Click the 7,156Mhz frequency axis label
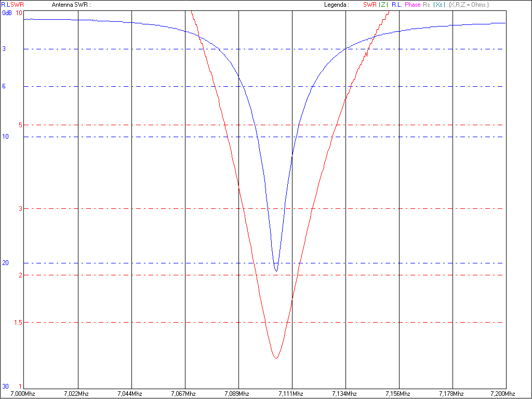532x399 pixels. click(x=399, y=393)
